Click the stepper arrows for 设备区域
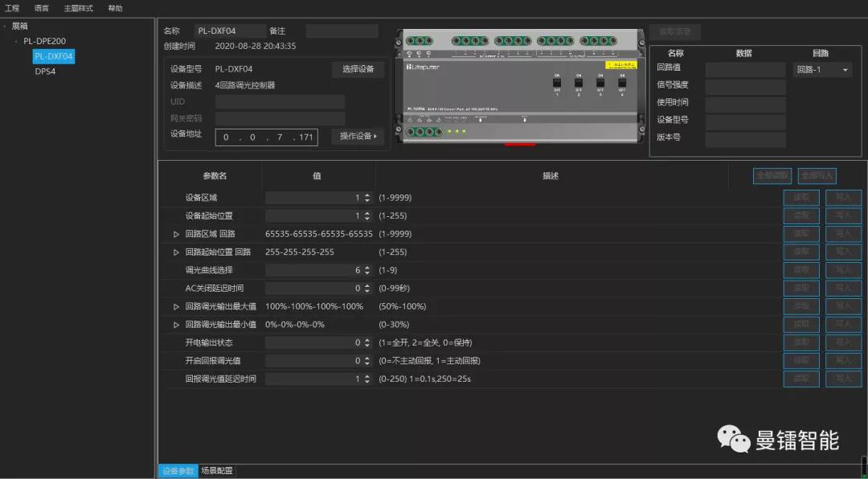The width and height of the screenshot is (868, 479). (367, 198)
